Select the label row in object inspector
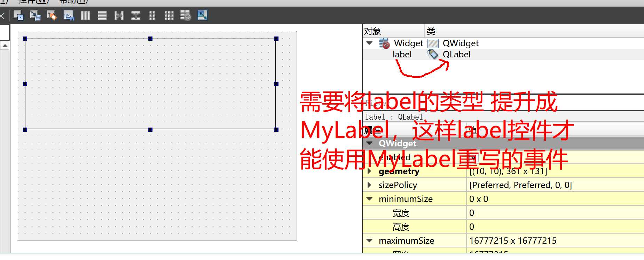Image resolution: width=644 pixels, height=260 pixels. click(x=503, y=54)
